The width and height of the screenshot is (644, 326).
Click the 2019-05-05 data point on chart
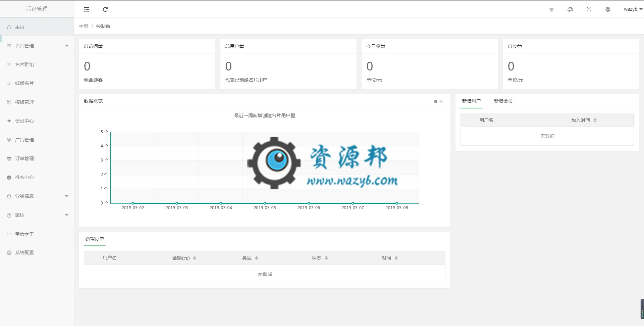pyautogui.click(x=265, y=203)
